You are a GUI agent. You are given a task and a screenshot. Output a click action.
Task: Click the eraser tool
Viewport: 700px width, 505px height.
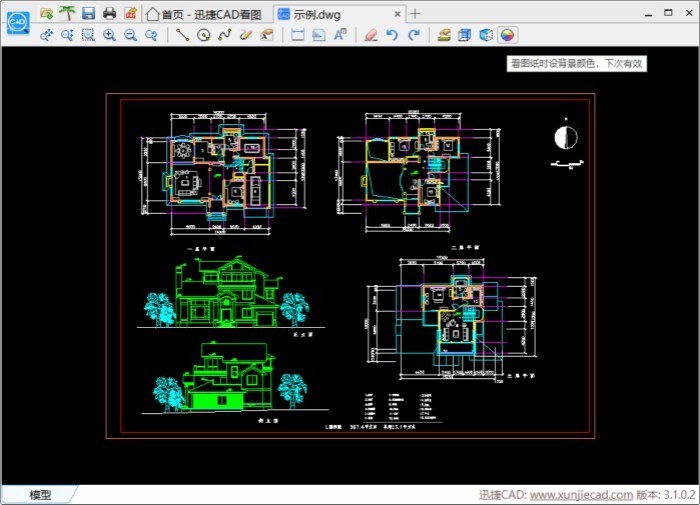[x=371, y=35]
